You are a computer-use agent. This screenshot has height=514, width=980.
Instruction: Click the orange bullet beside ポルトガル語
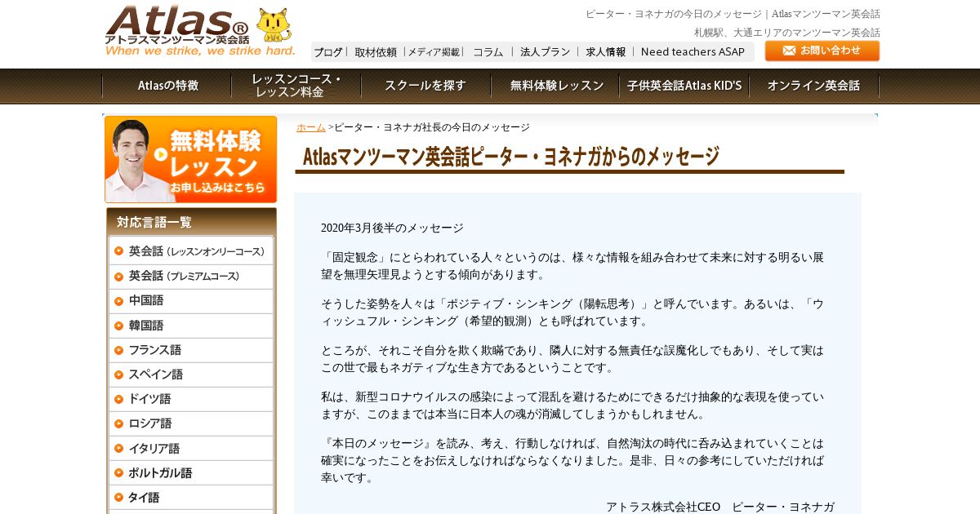tap(119, 472)
